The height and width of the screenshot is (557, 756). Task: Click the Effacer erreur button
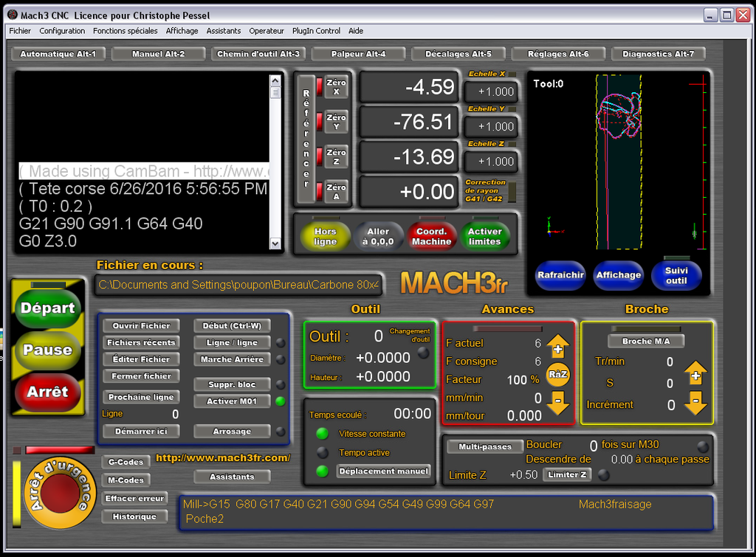[x=134, y=498]
